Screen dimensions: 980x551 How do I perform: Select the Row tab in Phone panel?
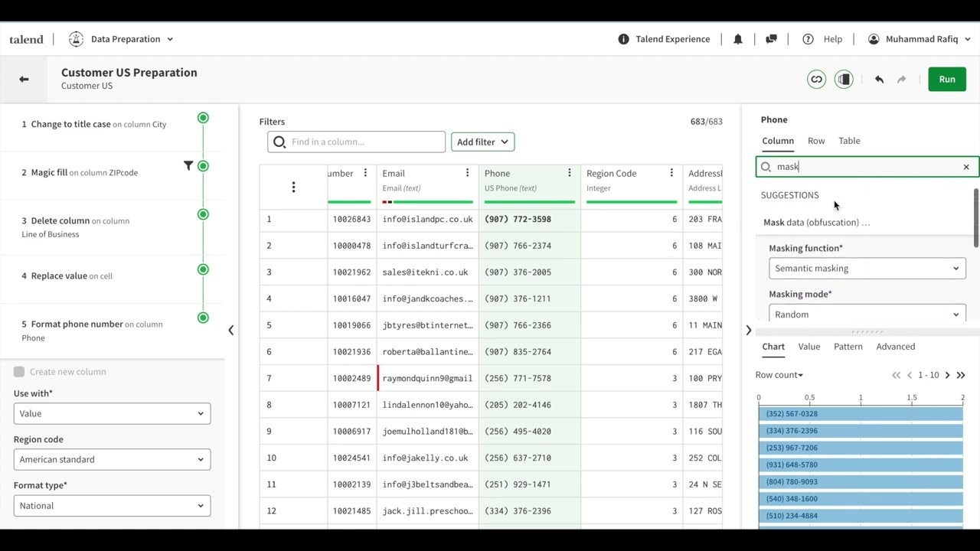[x=816, y=140]
